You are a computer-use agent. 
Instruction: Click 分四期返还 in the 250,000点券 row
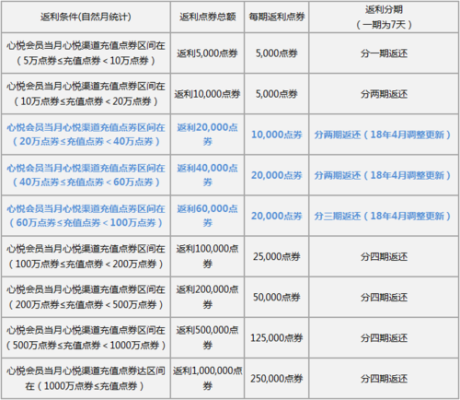[x=384, y=379]
